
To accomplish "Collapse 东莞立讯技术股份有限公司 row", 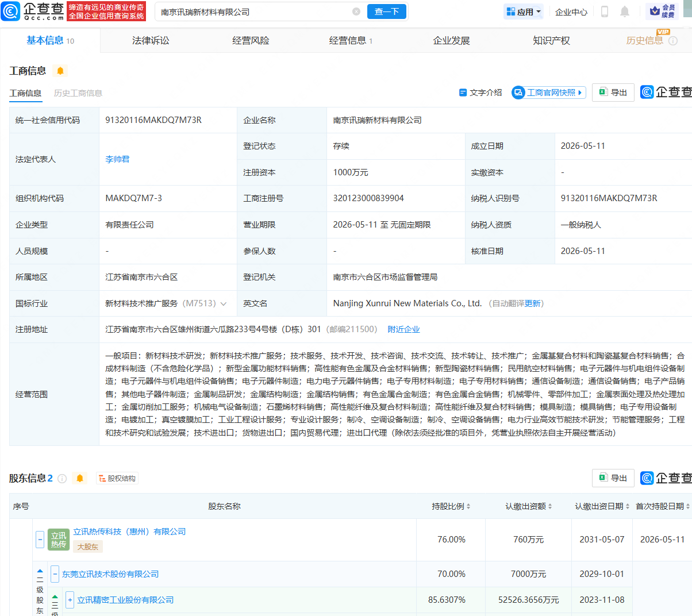I will (55, 574).
